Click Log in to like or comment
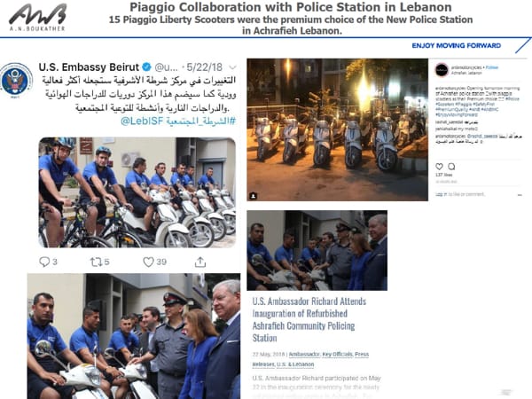This screenshot has width=532, height=399. [x=460, y=194]
